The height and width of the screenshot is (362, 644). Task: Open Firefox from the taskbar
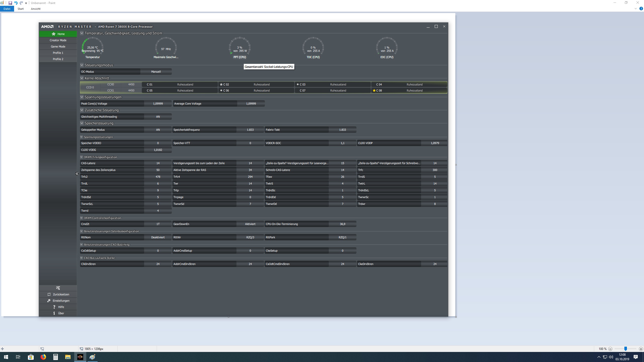pyautogui.click(x=43, y=357)
